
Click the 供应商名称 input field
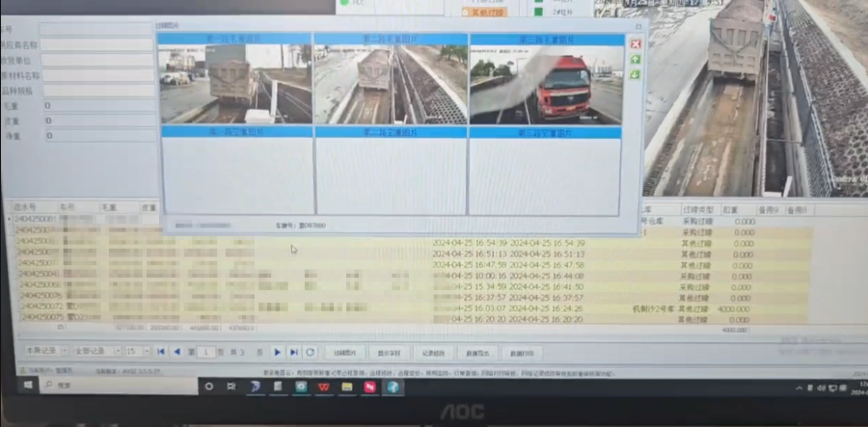(x=97, y=44)
